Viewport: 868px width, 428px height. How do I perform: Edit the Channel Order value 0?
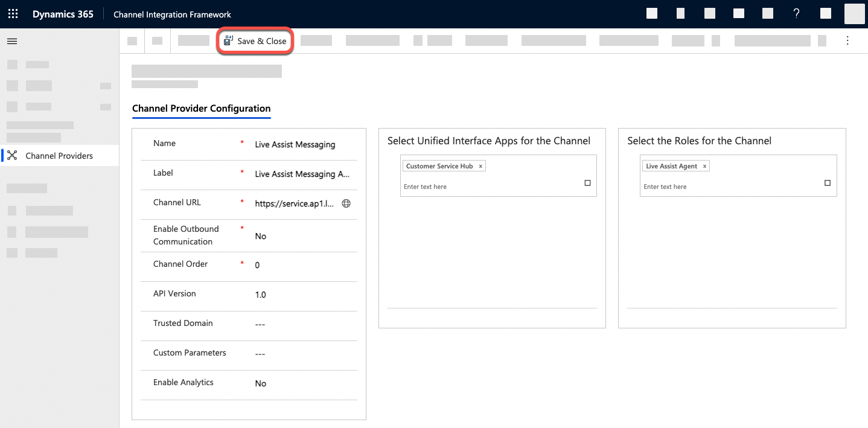pyautogui.click(x=257, y=265)
